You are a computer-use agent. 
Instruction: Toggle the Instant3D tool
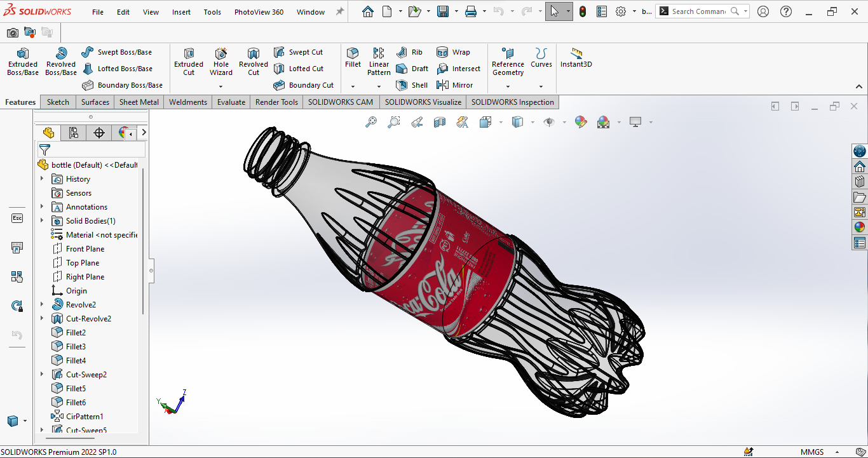click(x=576, y=58)
